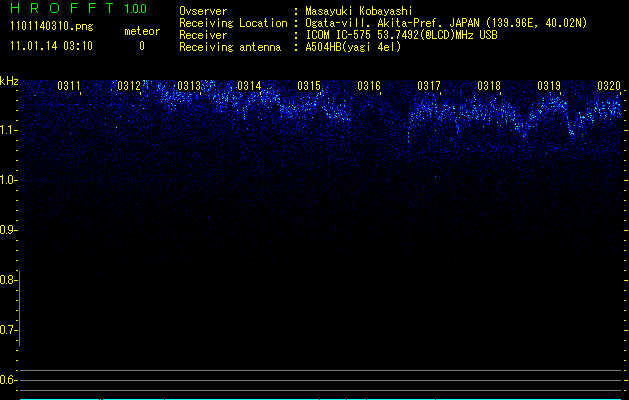Click the 0319 time marker

549,86
